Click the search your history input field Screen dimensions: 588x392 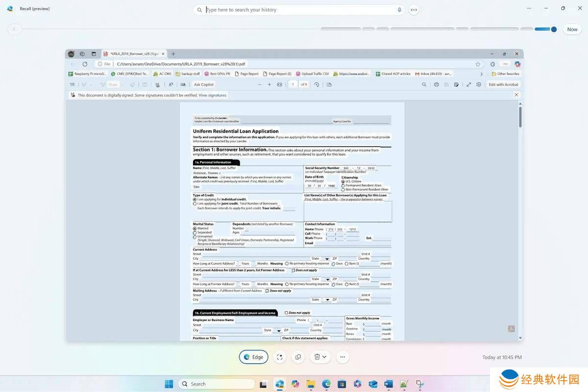[x=299, y=10]
